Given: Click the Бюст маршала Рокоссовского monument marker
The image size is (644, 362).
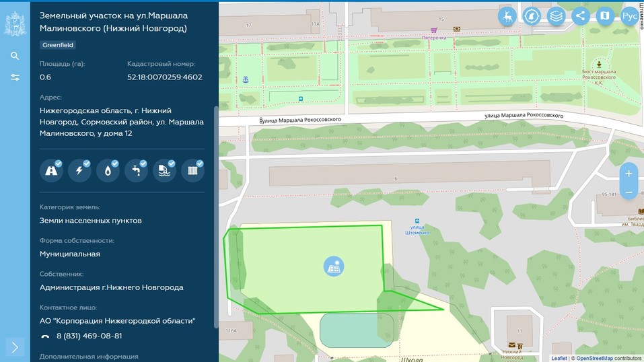Looking at the screenshot, I should point(599,65).
